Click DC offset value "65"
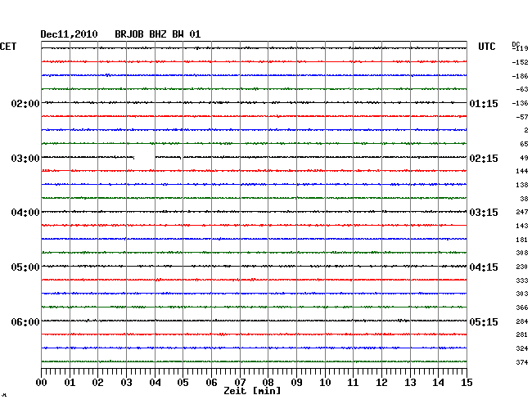This screenshot has width=532, height=404. point(524,144)
